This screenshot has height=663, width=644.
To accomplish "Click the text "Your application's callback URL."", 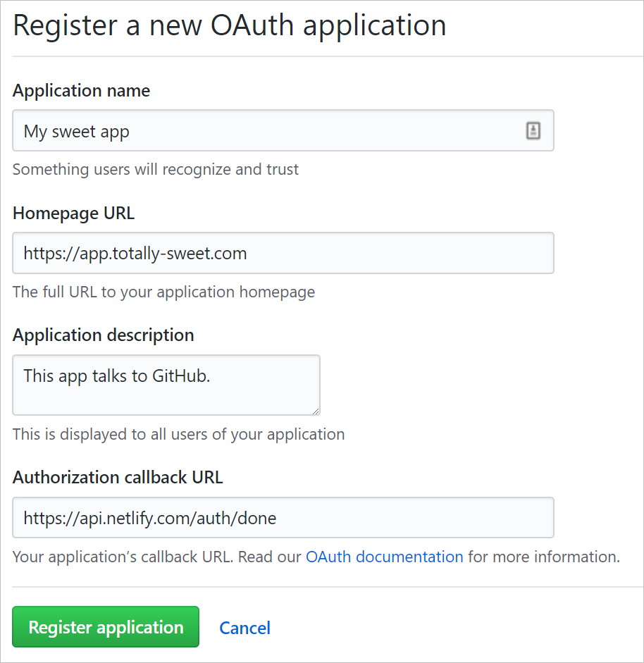I will click(122, 557).
